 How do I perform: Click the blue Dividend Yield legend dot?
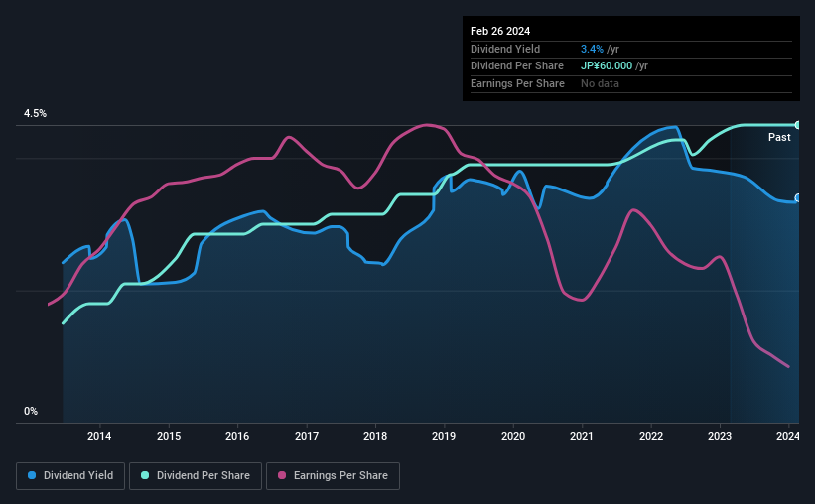click(32, 475)
